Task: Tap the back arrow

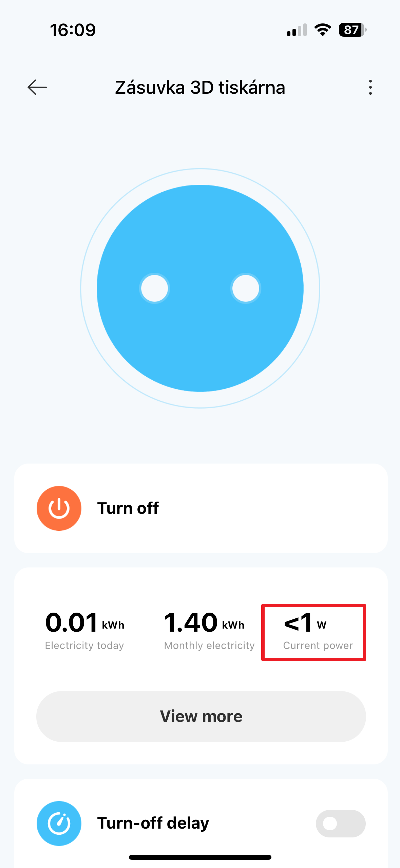Action: coord(37,87)
